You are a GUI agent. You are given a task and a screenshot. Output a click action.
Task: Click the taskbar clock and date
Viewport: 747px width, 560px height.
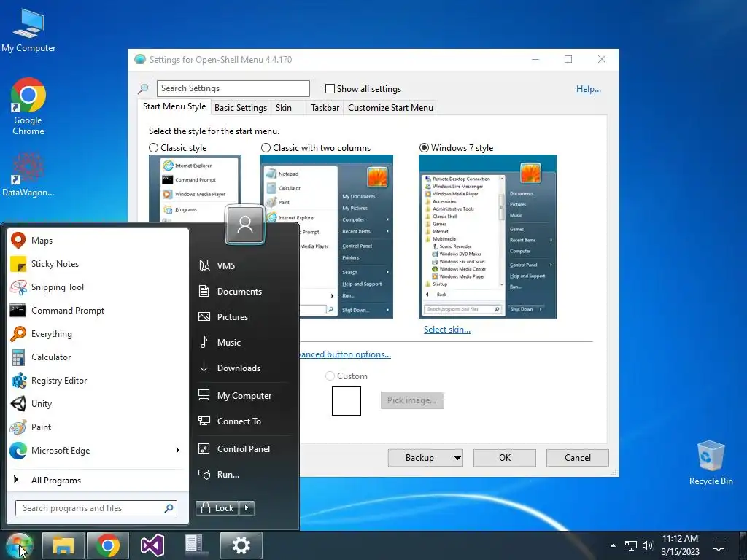click(x=681, y=545)
